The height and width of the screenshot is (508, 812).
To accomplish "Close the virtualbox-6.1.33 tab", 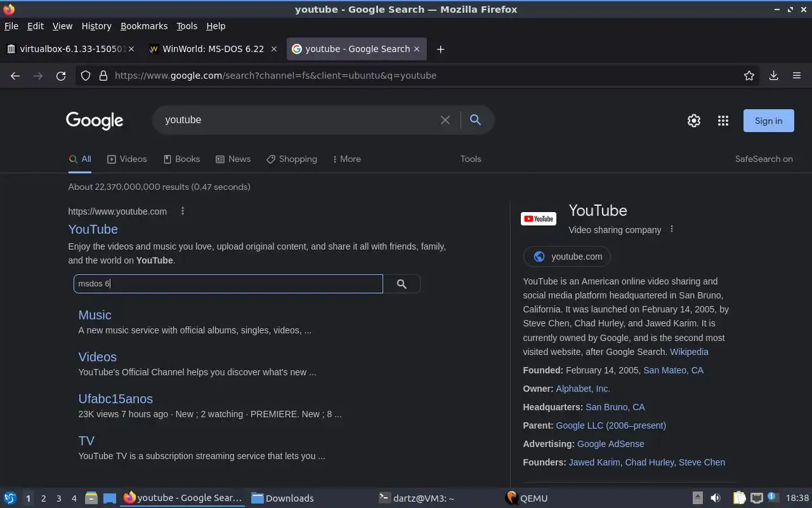I will tap(131, 49).
